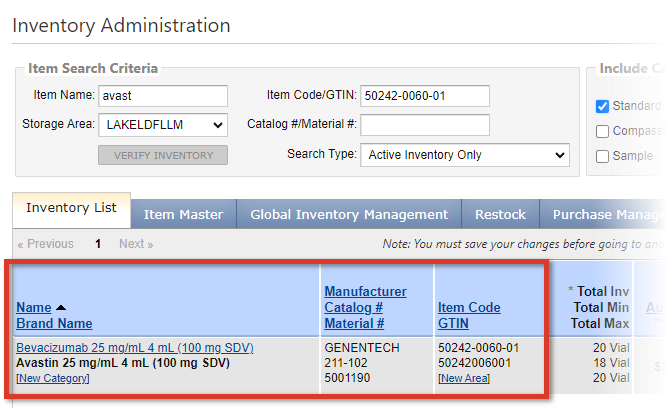Open Bevacizumab 25 mg/mL item link
Viewport: 667px width, 408px height.
click(134, 347)
